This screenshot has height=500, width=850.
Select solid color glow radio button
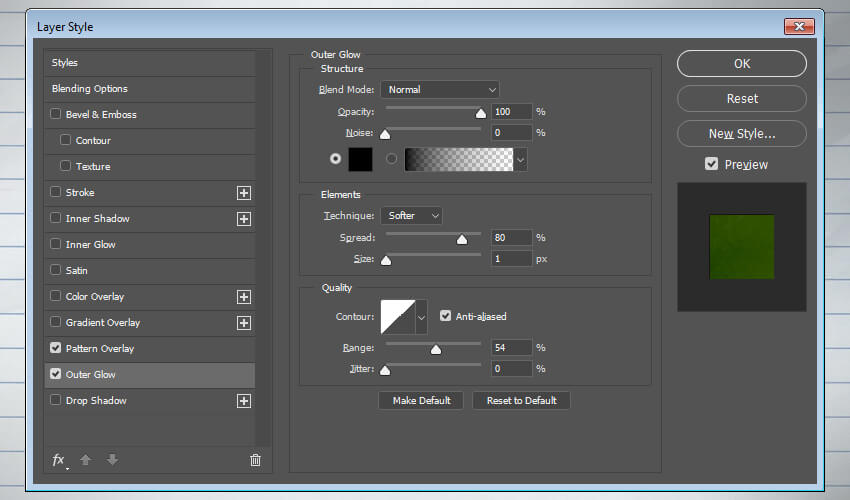[x=336, y=159]
